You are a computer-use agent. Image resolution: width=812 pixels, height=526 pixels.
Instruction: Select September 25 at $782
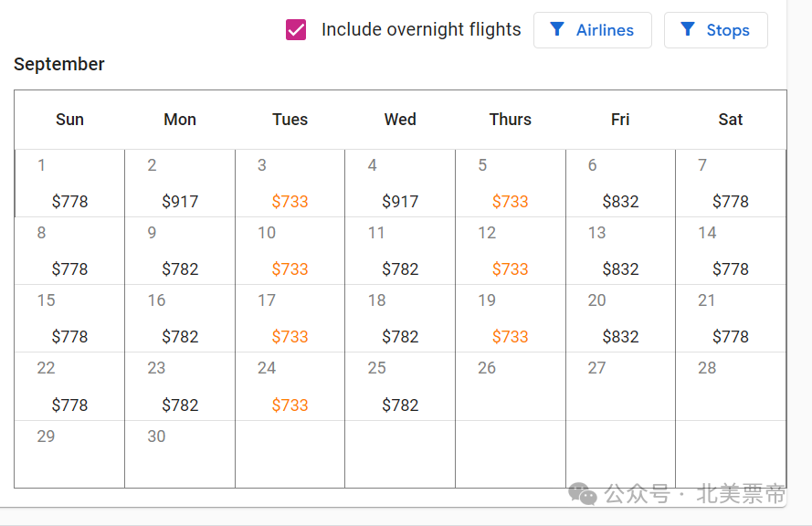[x=400, y=386]
